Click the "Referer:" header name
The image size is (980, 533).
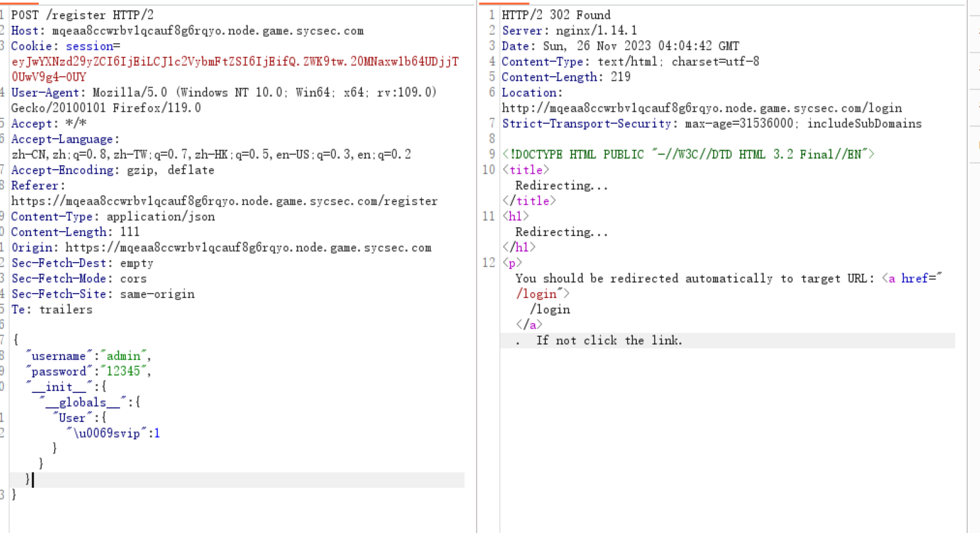coord(38,185)
